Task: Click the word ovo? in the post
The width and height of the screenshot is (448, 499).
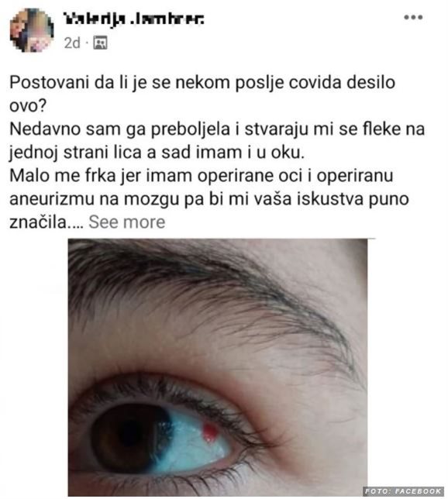Action: pyautogui.click(x=28, y=106)
